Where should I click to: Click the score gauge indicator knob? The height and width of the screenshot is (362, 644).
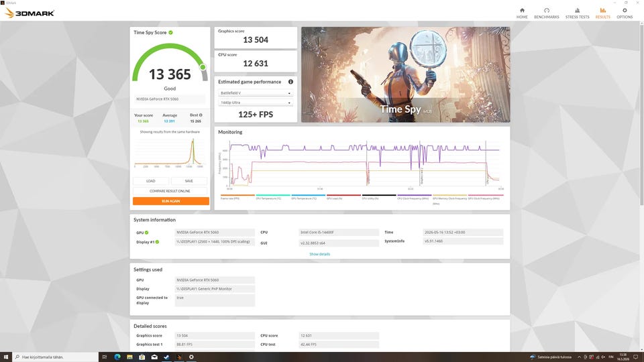pos(203,67)
